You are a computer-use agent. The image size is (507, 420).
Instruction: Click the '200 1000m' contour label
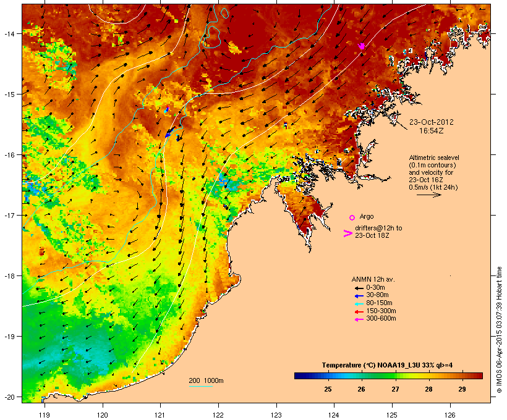pyautogui.click(x=206, y=380)
